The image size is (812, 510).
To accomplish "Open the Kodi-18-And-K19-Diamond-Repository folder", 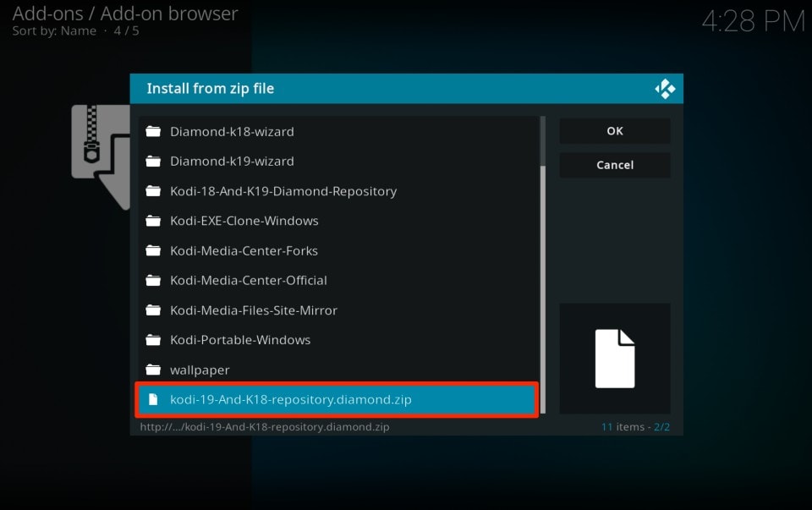I will click(x=338, y=191).
